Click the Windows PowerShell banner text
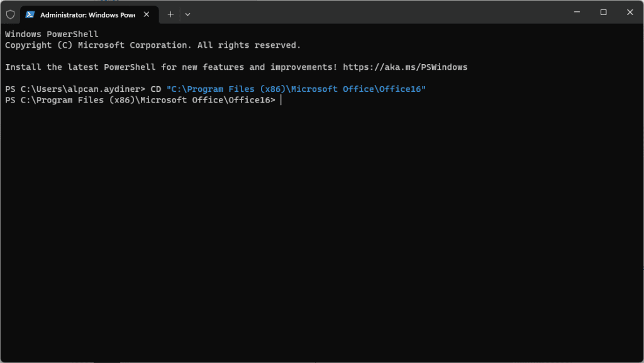 [51, 33]
